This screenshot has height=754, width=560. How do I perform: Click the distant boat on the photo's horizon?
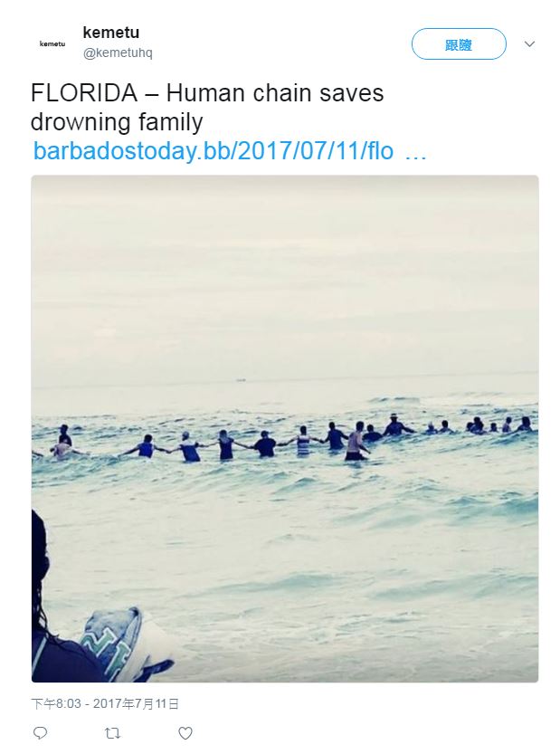pyautogui.click(x=241, y=380)
